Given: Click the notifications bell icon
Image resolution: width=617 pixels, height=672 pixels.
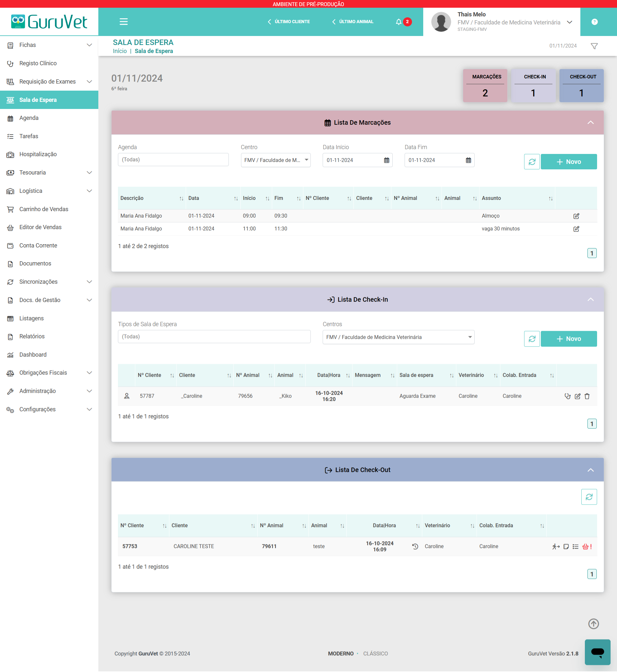Looking at the screenshot, I should pos(399,22).
